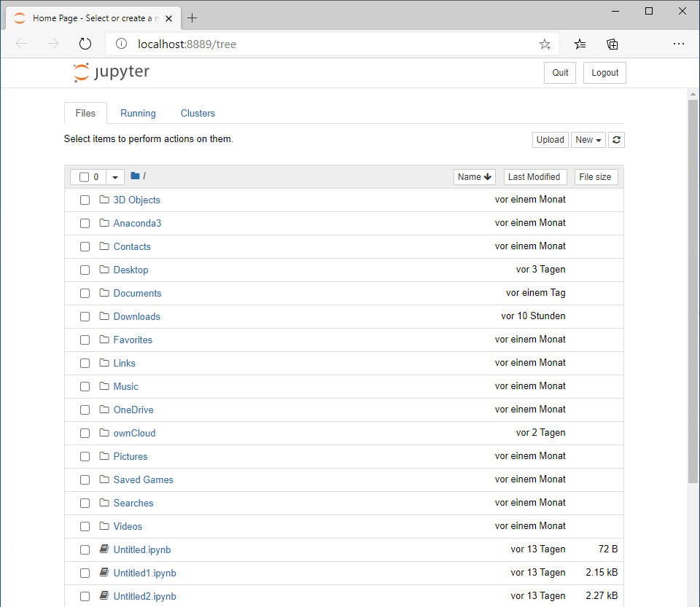Select the Documents folder checkbox

point(85,293)
